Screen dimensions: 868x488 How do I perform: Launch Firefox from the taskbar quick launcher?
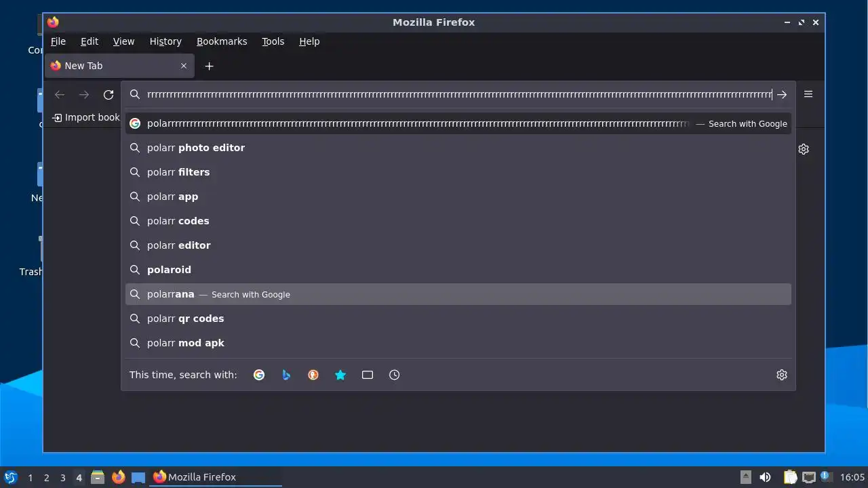(x=118, y=477)
